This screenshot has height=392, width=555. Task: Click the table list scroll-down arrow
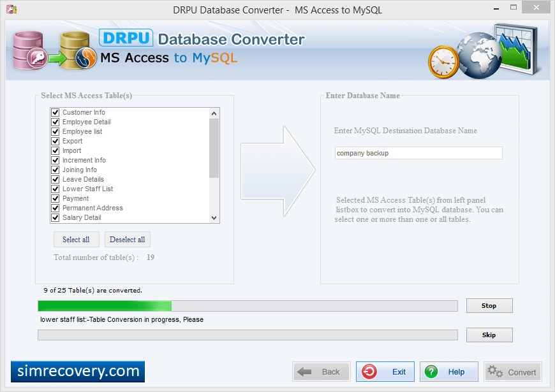coord(214,218)
